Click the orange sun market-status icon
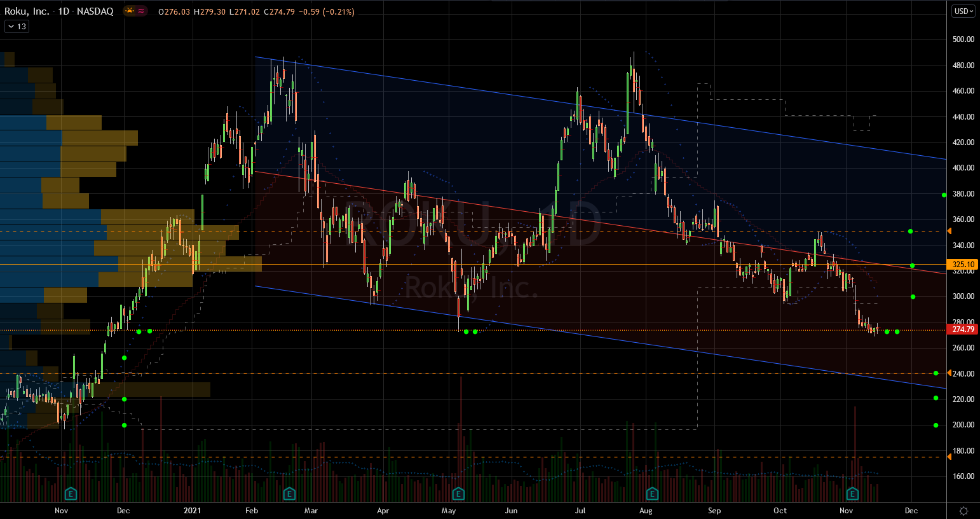The image size is (980, 519). point(130,11)
